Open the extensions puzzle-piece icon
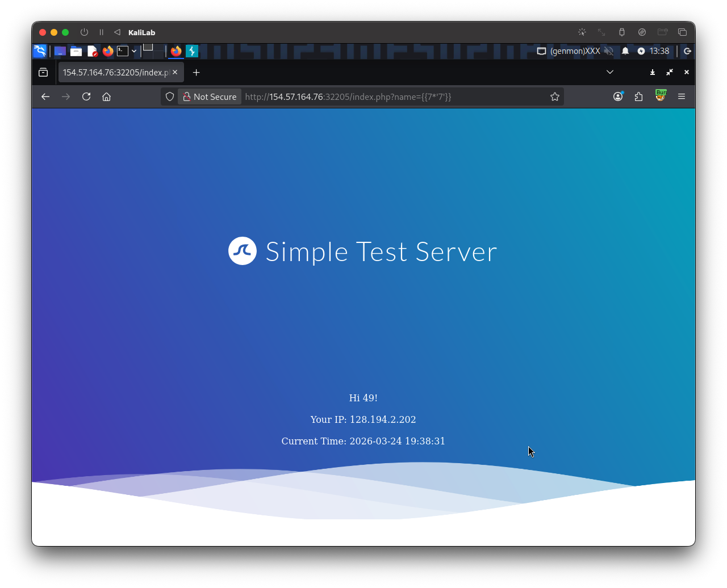 (638, 96)
